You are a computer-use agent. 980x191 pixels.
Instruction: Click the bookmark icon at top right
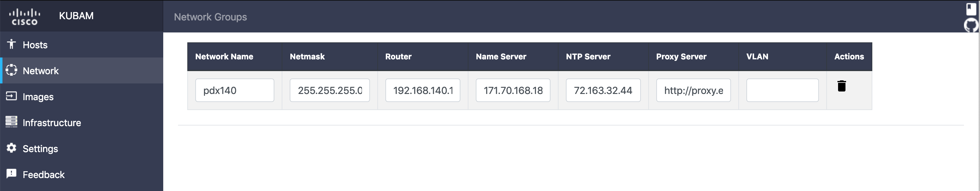(971, 9)
